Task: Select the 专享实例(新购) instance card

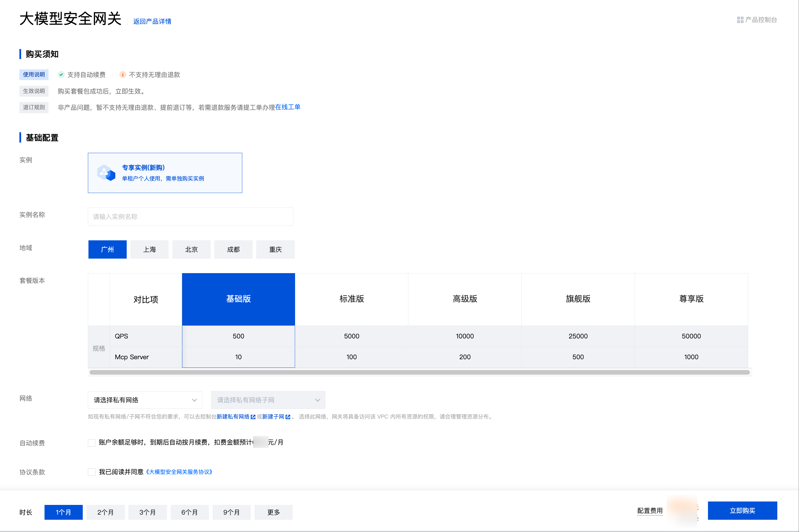Action: 165,173
